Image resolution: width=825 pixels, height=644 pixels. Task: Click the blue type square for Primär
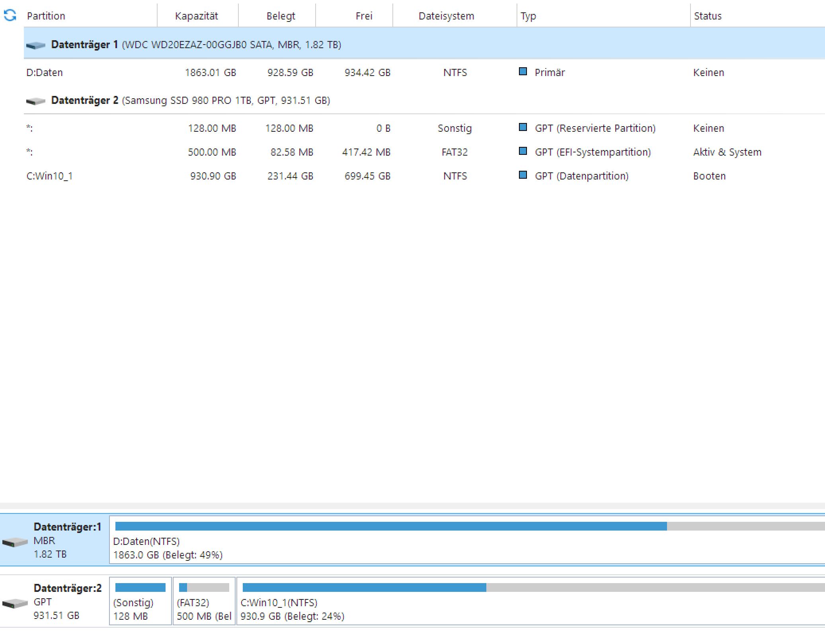523,72
